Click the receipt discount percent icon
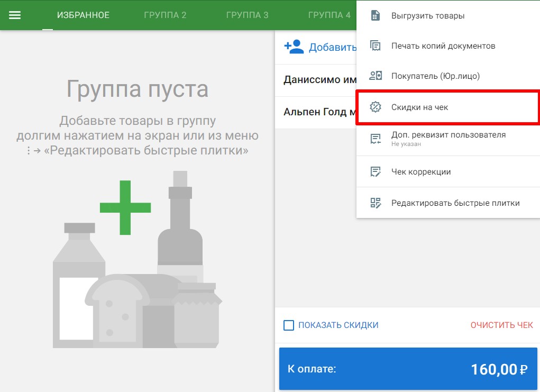The image size is (540, 392). (376, 107)
